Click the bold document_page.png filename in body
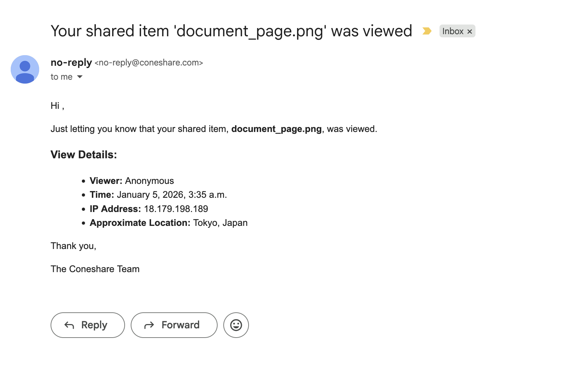562x392 pixels. click(x=276, y=129)
